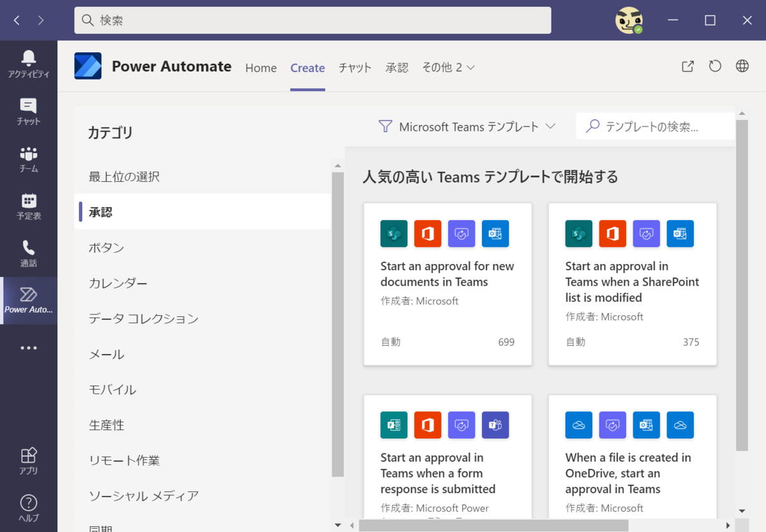
Task: Click the heading 人気の高い Teams テンプレートで開始する
Action: [x=490, y=177]
